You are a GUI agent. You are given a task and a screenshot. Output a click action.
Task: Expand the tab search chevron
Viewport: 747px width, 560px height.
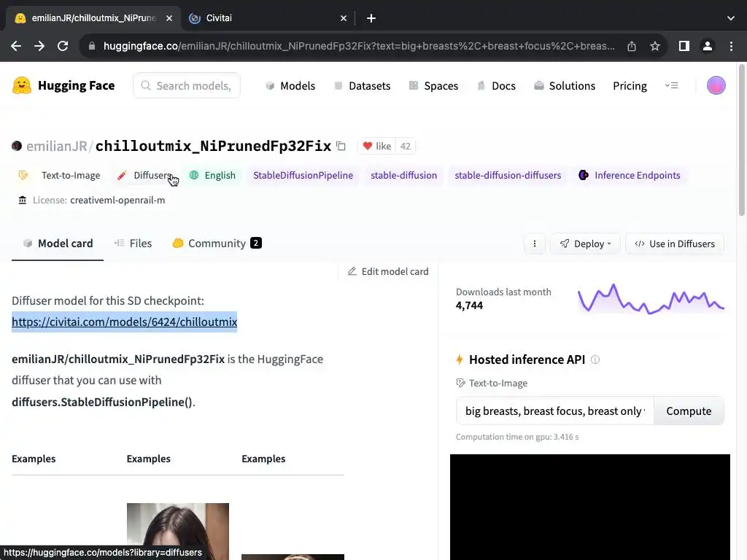click(731, 18)
